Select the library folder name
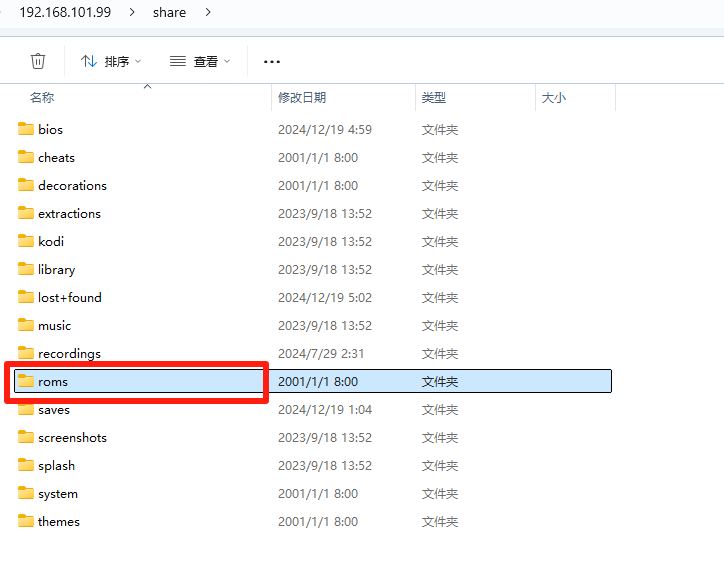 (x=56, y=270)
